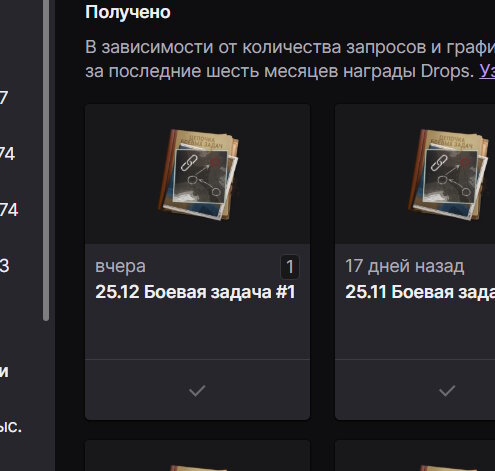The width and height of the screenshot is (495, 471).
Task: Select the 25.11 Боевая задача title
Action: tap(420, 292)
